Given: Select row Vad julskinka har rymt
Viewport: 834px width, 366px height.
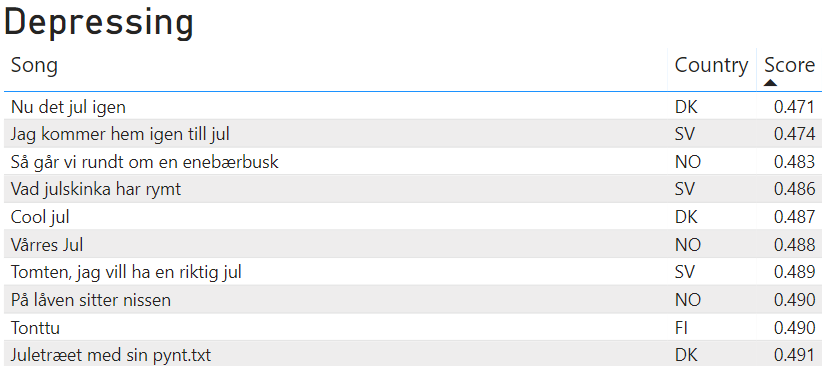Looking at the screenshot, I should click(412, 189).
